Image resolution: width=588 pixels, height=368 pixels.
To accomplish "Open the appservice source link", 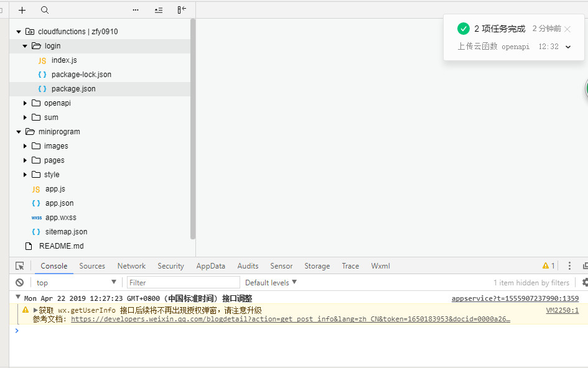I will coord(515,298).
